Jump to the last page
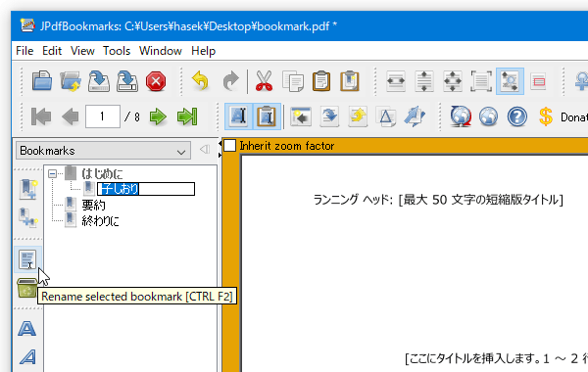The height and width of the screenshot is (372, 588). (x=187, y=116)
